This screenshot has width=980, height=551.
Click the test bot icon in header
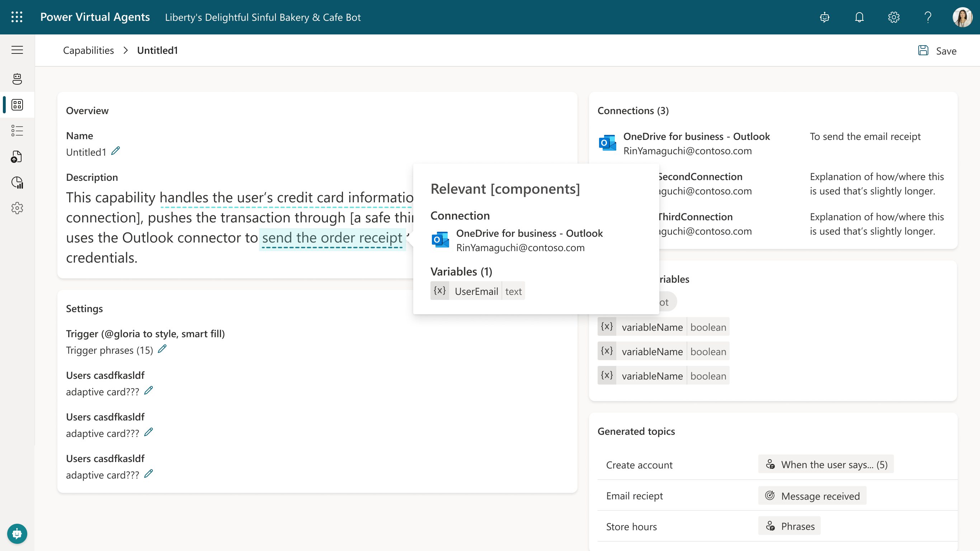(x=824, y=17)
